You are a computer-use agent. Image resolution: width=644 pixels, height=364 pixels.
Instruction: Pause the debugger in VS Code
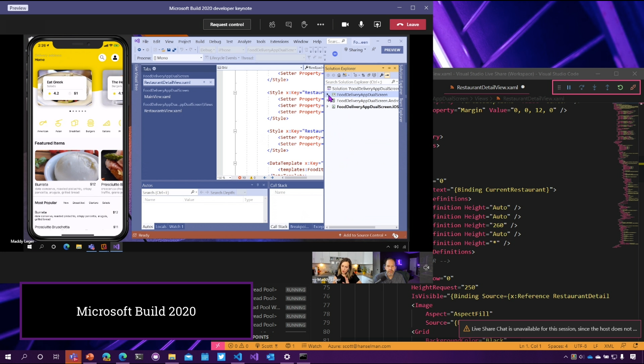569,88
